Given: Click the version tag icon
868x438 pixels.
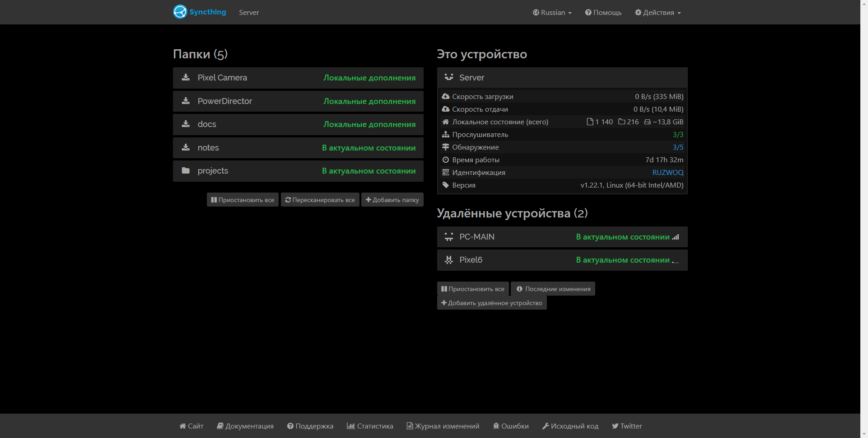Looking at the screenshot, I should coord(446,185).
